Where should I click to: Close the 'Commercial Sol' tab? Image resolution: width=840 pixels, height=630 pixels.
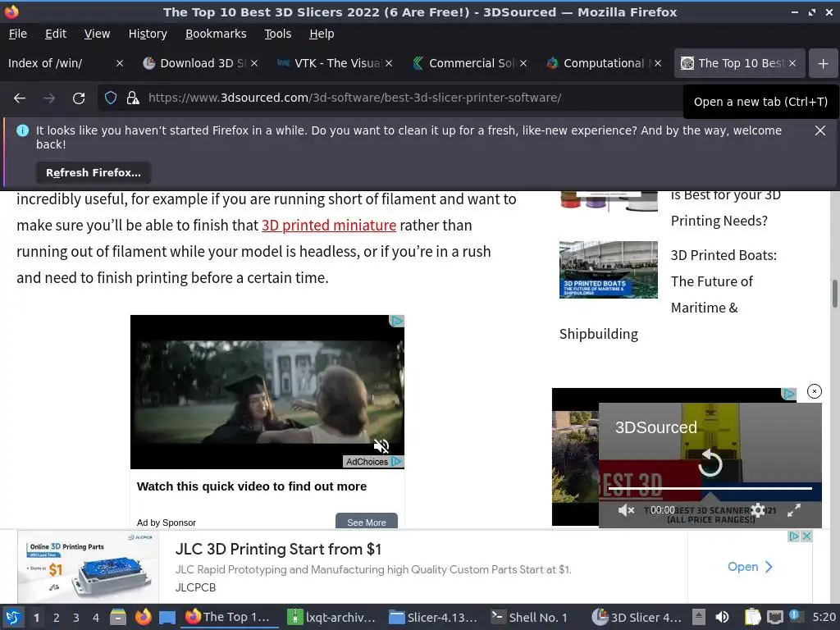coord(523,63)
